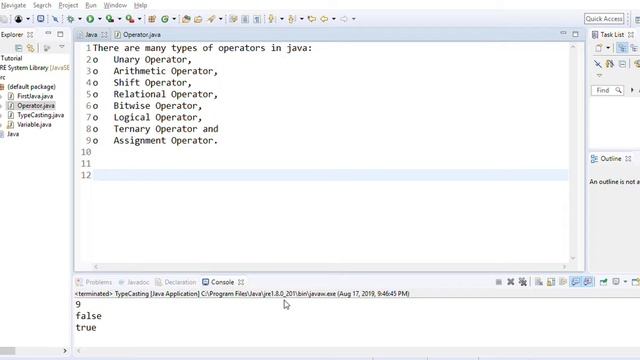Click the Search flashlight toolbar icon
Screen dimensions: 640x360
[211, 19]
